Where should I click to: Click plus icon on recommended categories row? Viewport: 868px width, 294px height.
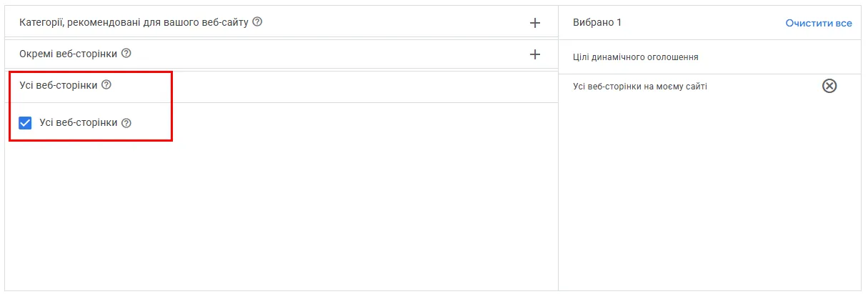(535, 23)
